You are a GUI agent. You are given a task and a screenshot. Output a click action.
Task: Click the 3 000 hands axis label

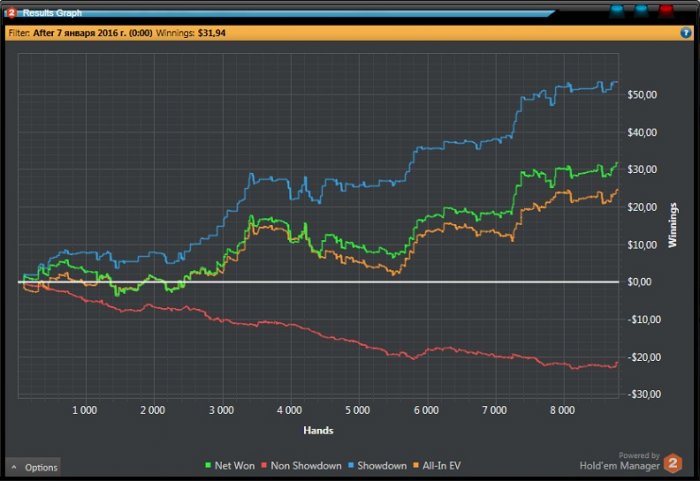(221, 410)
